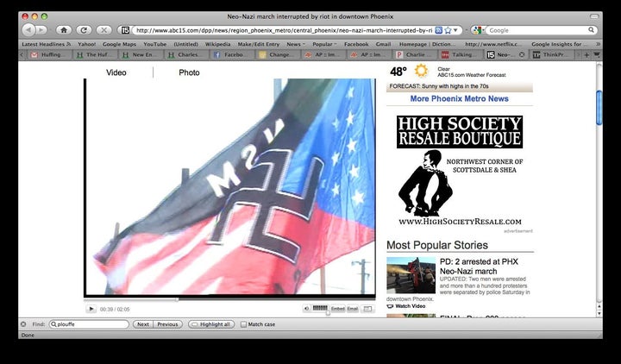Select the Video tab above the player

pos(116,72)
